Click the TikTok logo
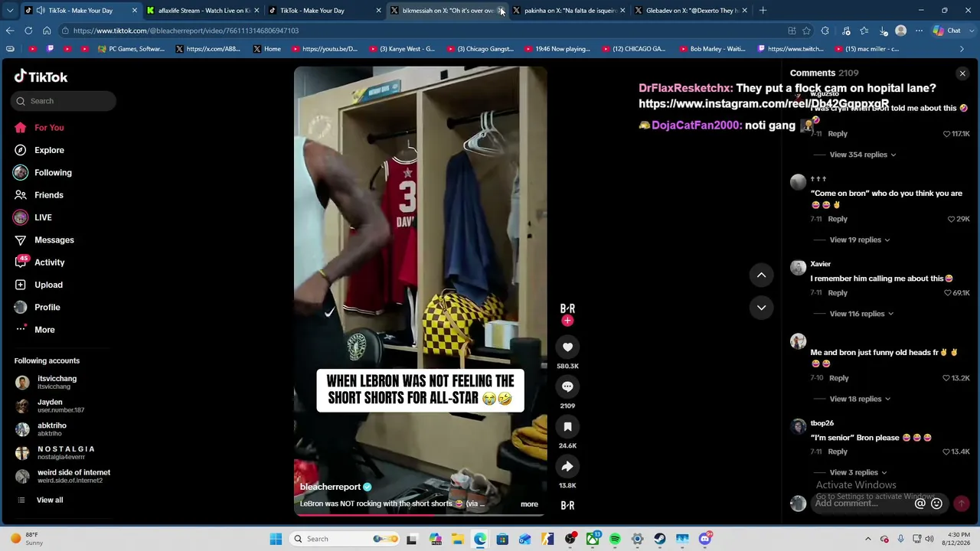 (x=41, y=77)
